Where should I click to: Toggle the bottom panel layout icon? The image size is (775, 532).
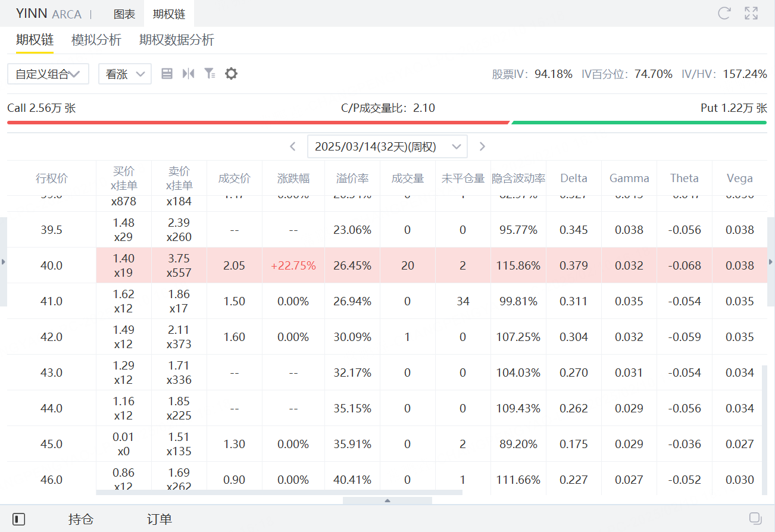coord(19,519)
